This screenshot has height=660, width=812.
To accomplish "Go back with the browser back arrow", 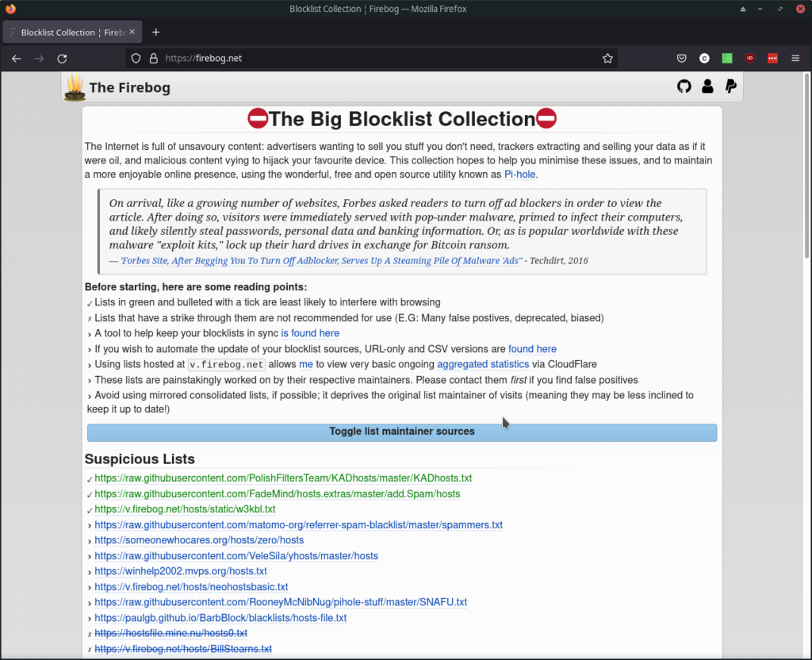I will pos(16,59).
